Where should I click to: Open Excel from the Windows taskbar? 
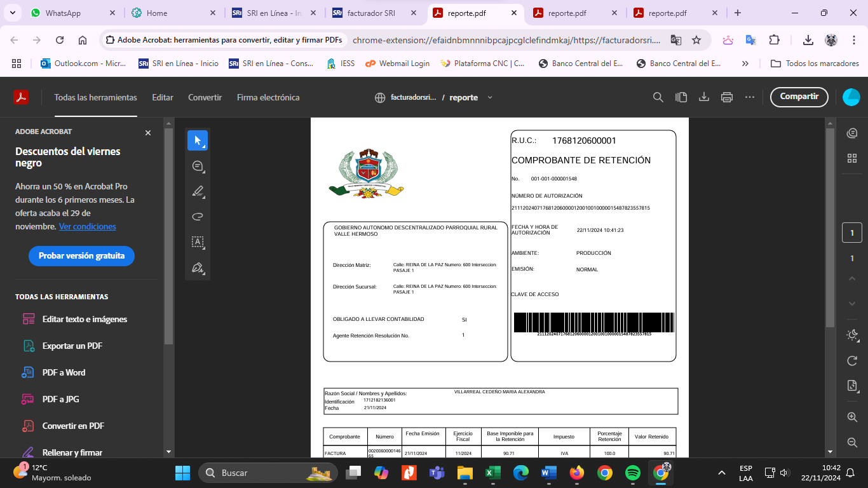click(492, 473)
